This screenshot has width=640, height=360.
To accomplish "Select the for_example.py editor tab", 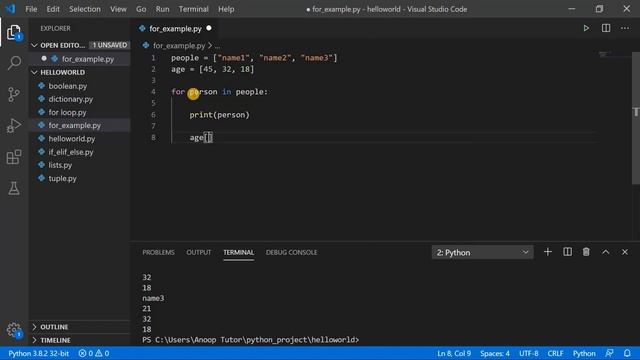I will pyautogui.click(x=175, y=29).
